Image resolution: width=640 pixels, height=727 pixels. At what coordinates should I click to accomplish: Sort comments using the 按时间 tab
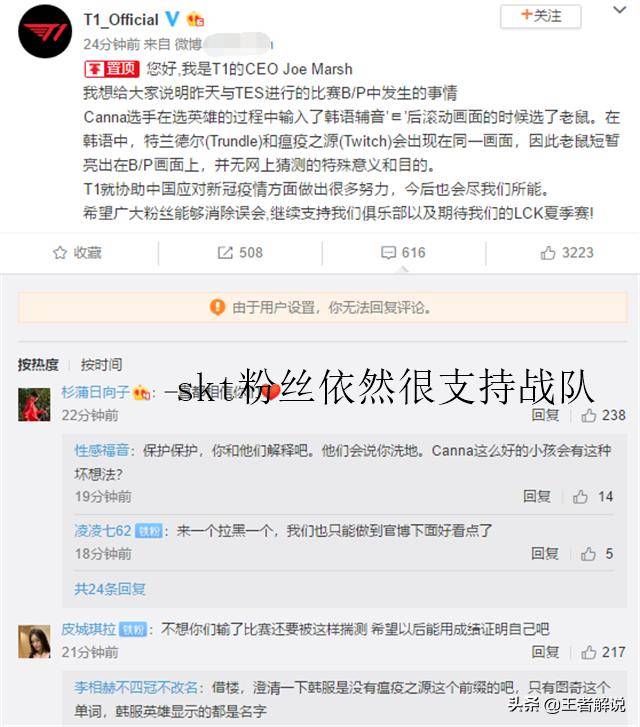(x=101, y=364)
